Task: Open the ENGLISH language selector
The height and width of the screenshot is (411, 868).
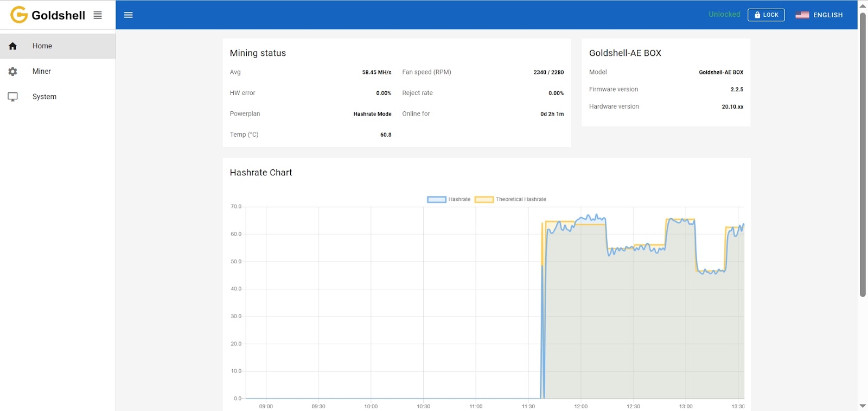Action: [819, 15]
